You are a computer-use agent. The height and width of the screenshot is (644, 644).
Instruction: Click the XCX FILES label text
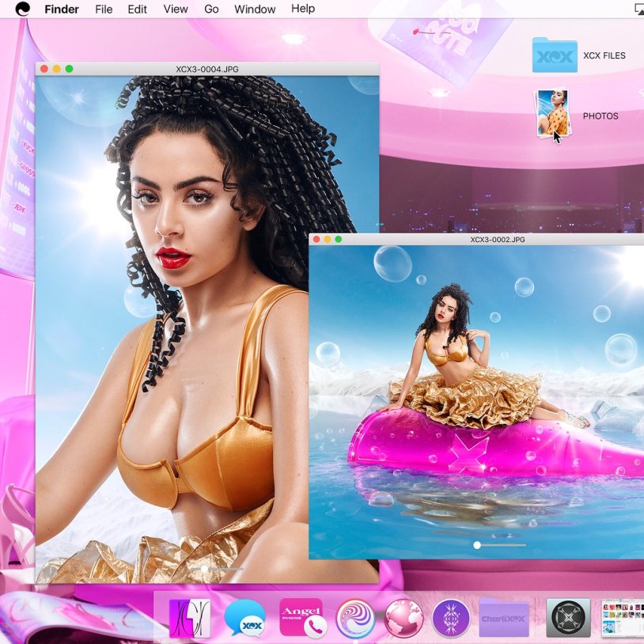pyautogui.click(x=604, y=55)
